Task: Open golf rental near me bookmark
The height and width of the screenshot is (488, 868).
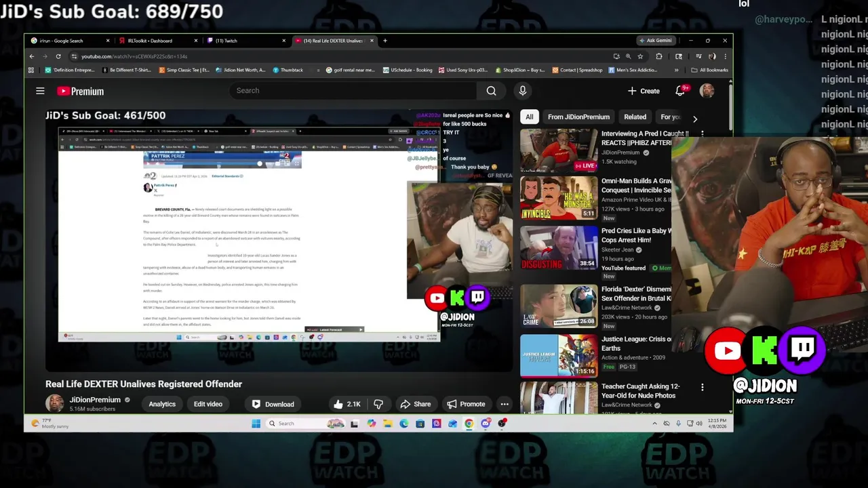Action: (350, 70)
